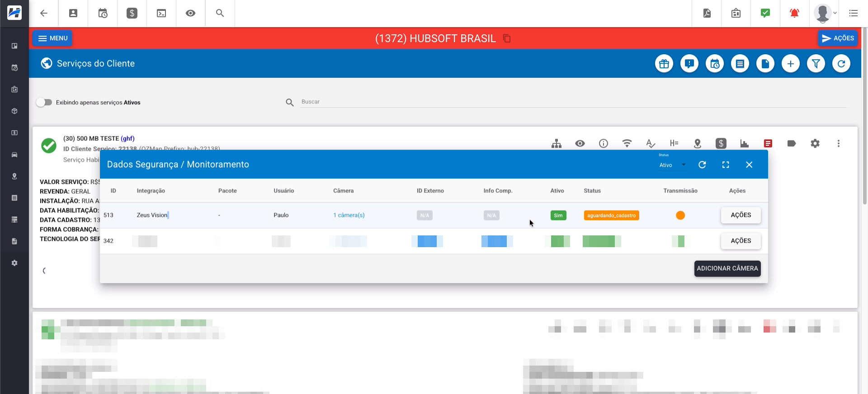Open the red notes icon on the service row
Viewport: 868px width, 394px height.
point(768,144)
